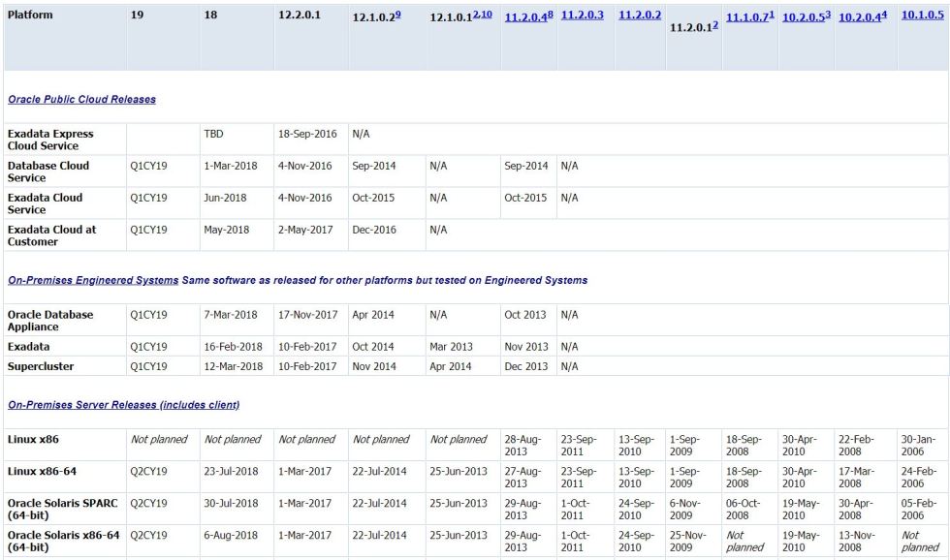This screenshot has width=950, height=560.
Task: Follow the 11.2.0.3 version header link
Action: point(583,16)
